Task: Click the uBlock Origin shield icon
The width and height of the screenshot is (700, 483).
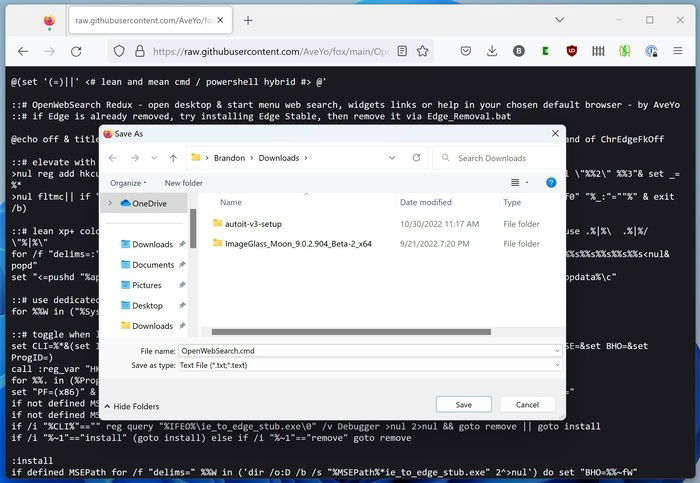Action: [x=571, y=51]
